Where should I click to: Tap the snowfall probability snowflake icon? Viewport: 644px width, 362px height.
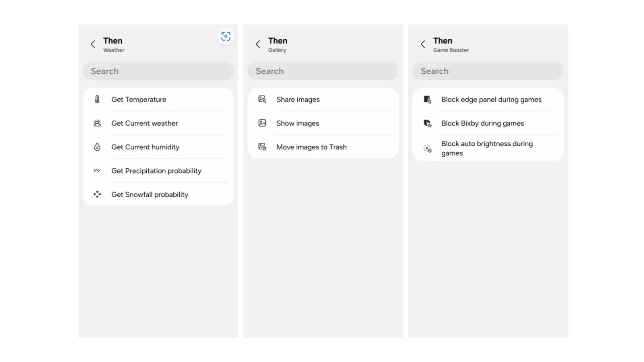(x=97, y=194)
